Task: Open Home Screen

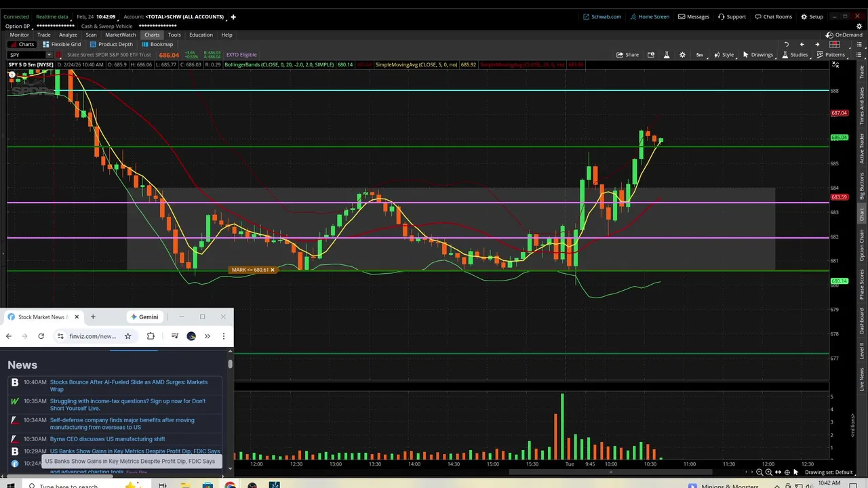Action: click(650, 16)
